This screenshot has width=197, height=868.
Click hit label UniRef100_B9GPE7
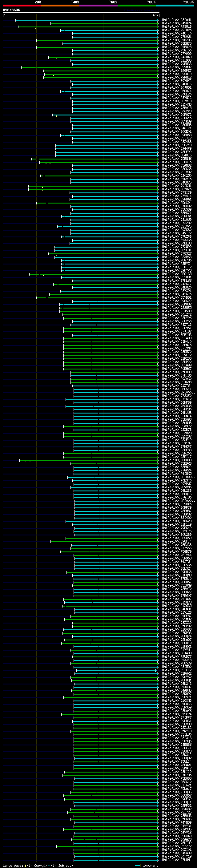tap(176, 71)
